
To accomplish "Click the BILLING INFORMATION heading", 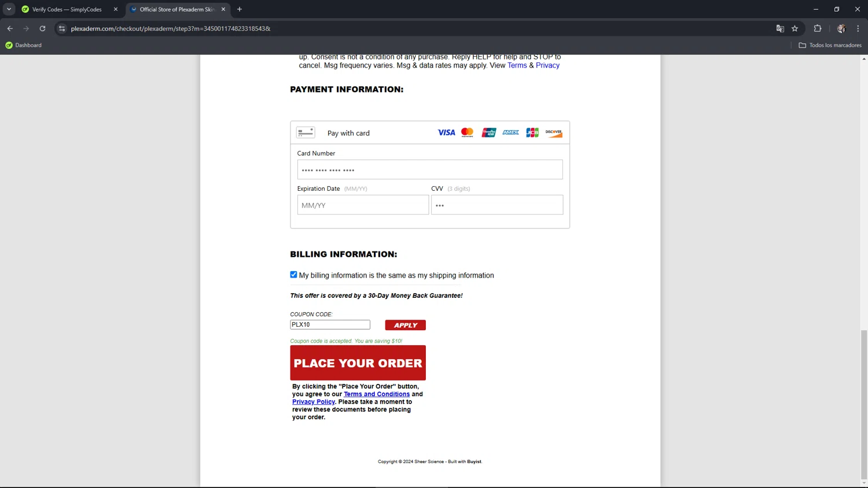I will (x=344, y=254).
